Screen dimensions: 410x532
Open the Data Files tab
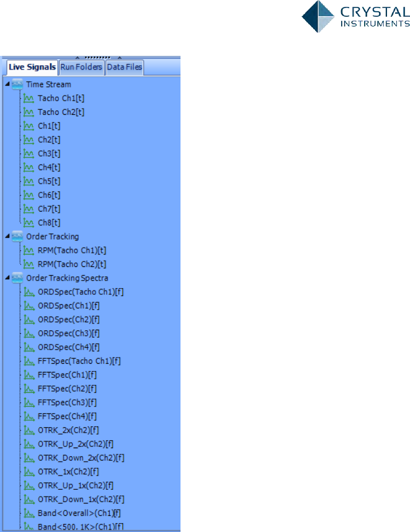[125, 67]
